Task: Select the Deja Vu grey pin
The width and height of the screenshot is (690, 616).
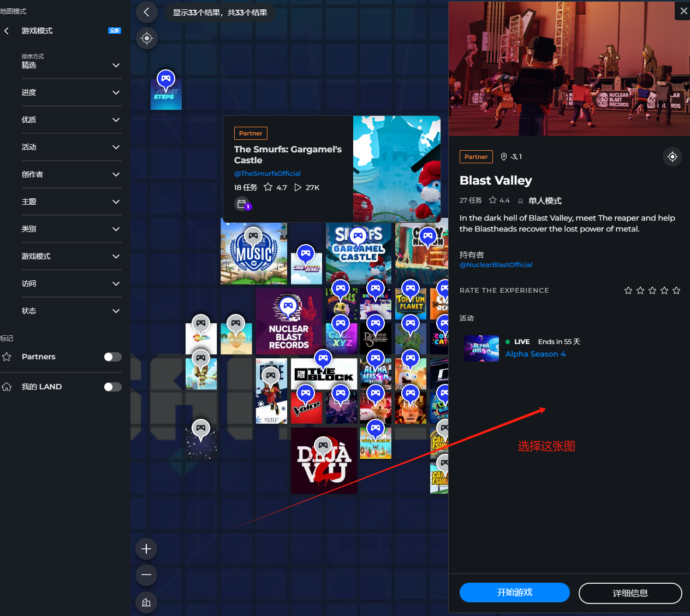Action: pos(323,447)
